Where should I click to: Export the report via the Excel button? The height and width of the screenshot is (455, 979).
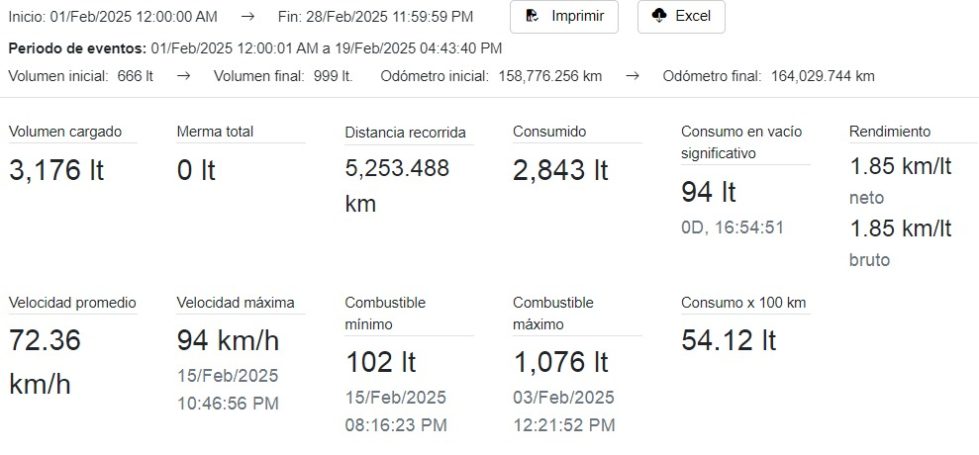pyautogui.click(x=681, y=17)
